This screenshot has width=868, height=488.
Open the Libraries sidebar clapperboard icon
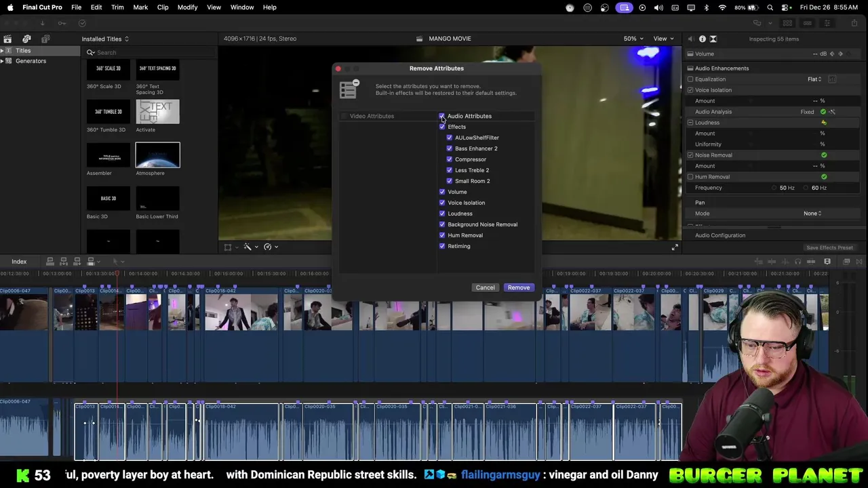coord(7,39)
